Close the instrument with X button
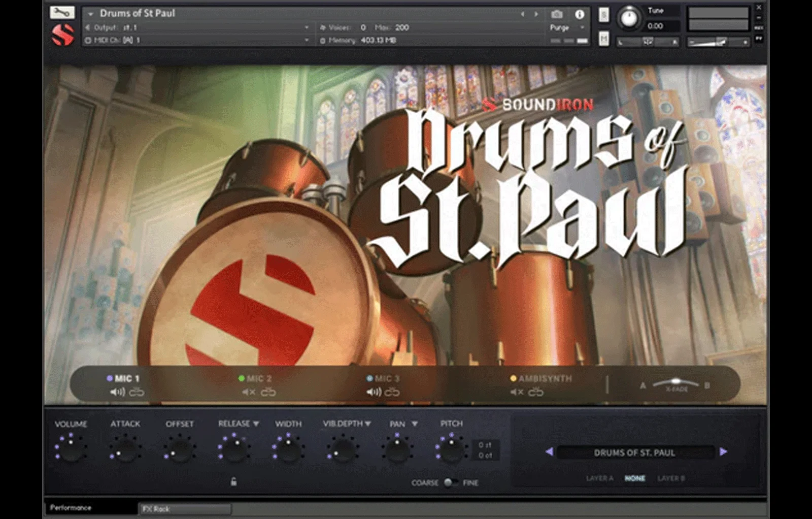The height and width of the screenshot is (519, 812). pyautogui.click(x=759, y=8)
